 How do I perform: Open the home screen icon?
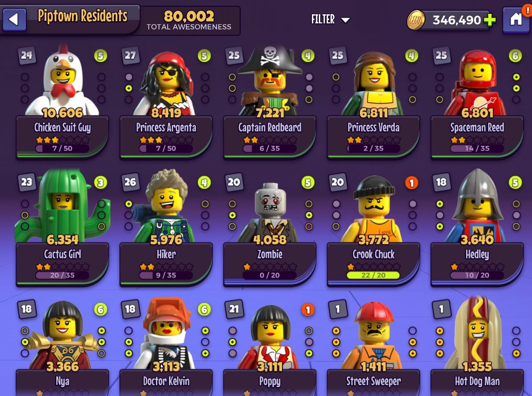click(x=516, y=20)
